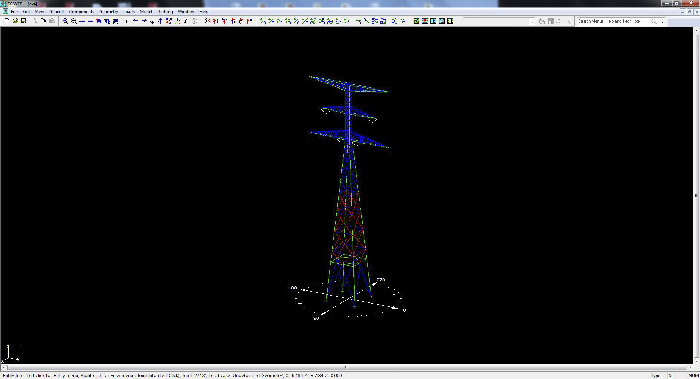Open the File menu

(14, 12)
